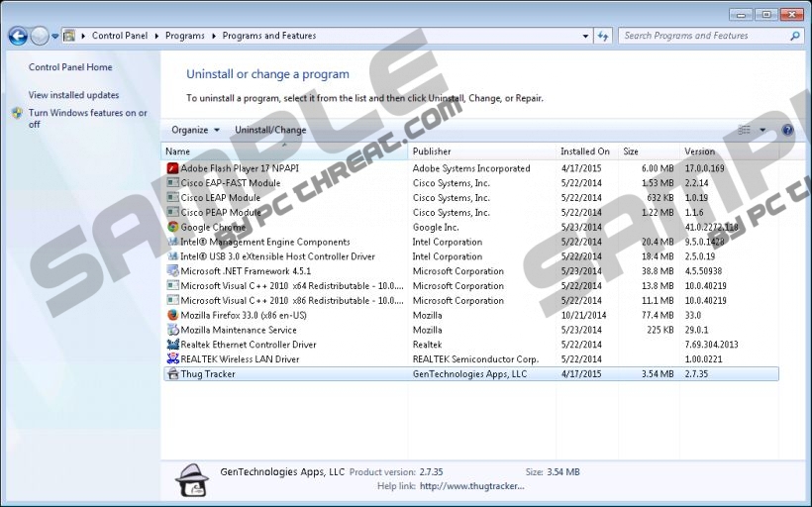This screenshot has width=812, height=507.
Task: Sort programs by Installed On column
Action: pyautogui.click(x=584, y=152)
